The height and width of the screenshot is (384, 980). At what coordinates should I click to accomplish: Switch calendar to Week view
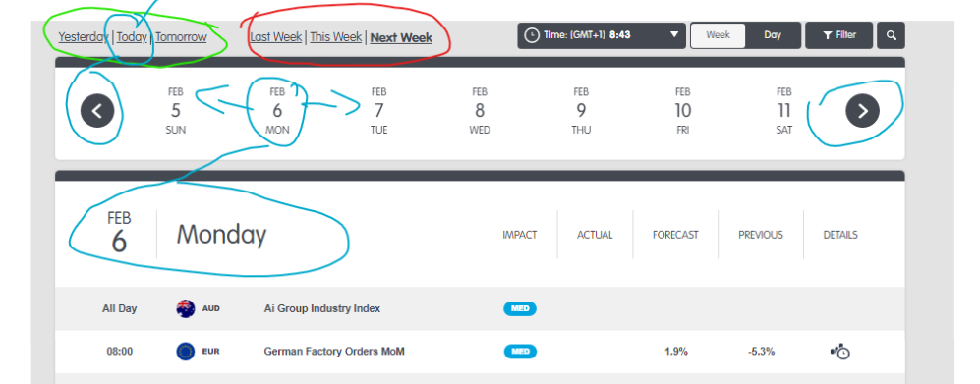[x=719, y=35]
